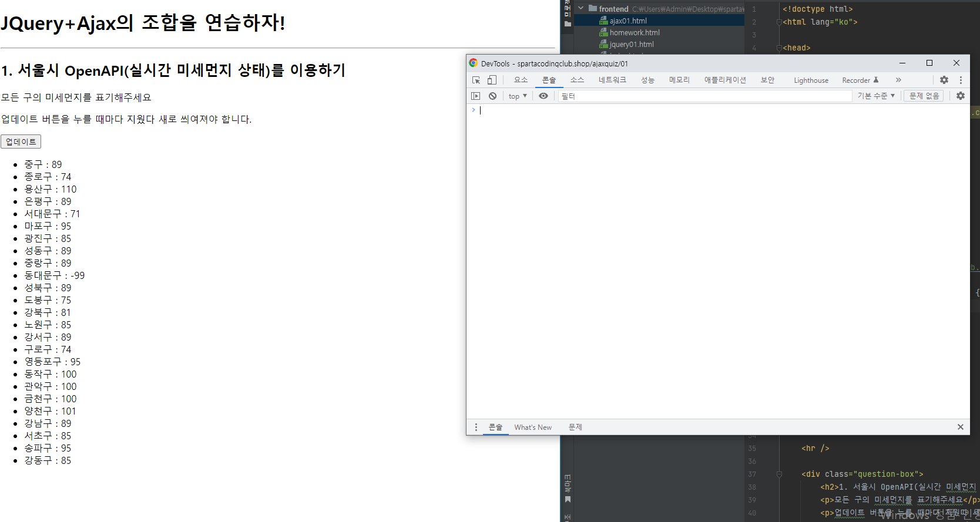Toggle live expression eye icon
The image size is (980, 522).
(543, 96)
